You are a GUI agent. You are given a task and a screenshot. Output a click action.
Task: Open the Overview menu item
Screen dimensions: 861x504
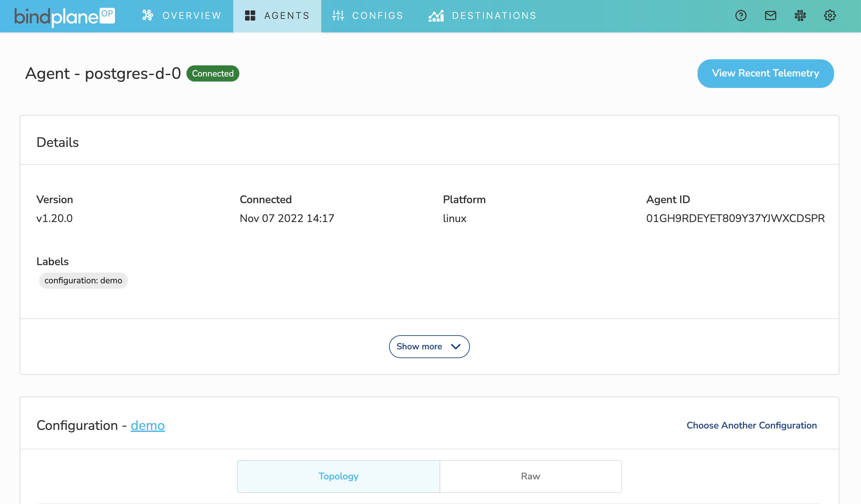[192, 16]
